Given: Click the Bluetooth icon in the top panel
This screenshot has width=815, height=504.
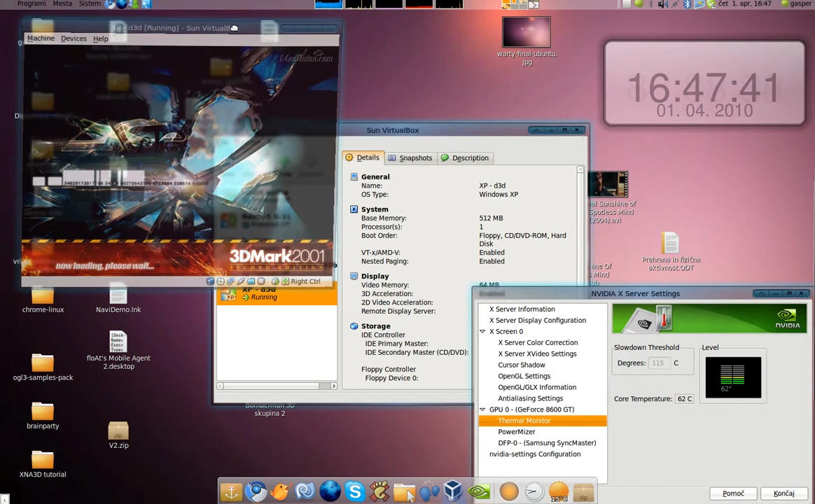Looking at the screenshot, I should [687, 4].
